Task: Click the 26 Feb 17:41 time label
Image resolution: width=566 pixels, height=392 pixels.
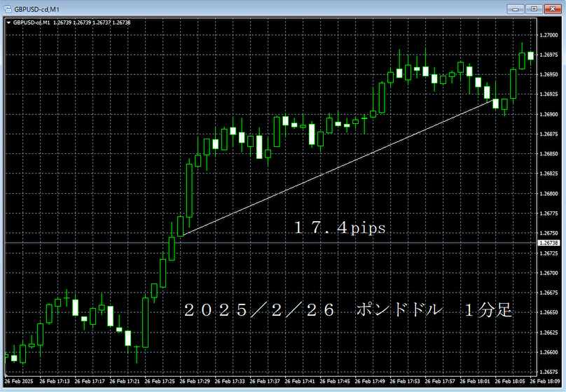Action: point(300,381)
